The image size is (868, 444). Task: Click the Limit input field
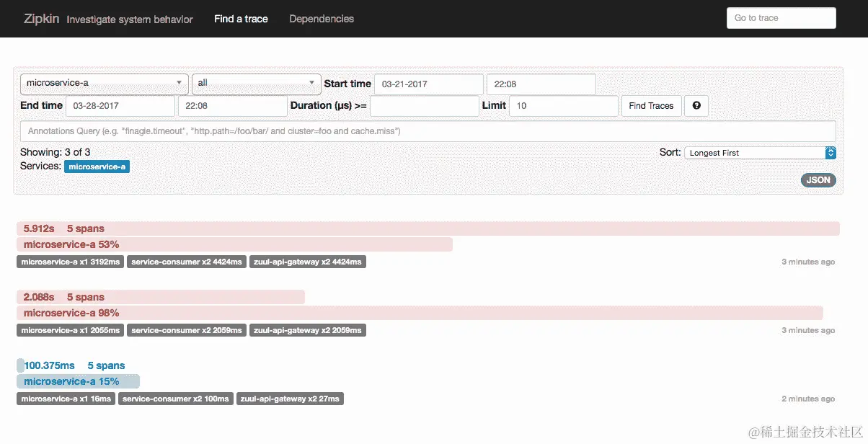(x=564, y=105)
